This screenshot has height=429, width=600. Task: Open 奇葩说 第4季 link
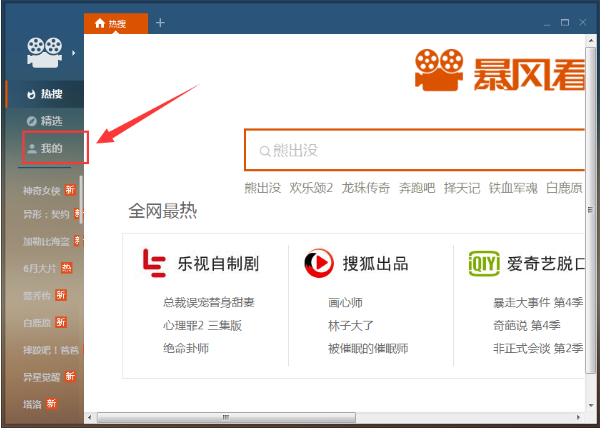[x=527, y=325]
